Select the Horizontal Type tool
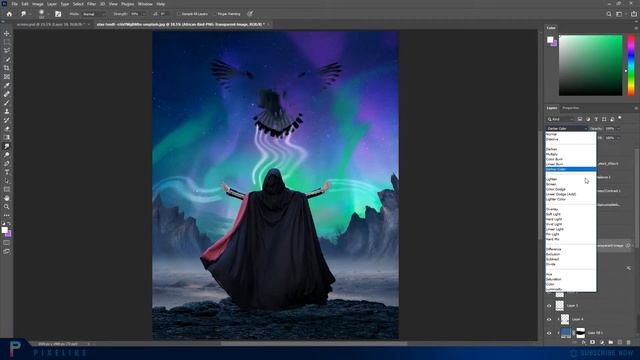This screenshot has height=360, width=640. (x=7, y=172)
